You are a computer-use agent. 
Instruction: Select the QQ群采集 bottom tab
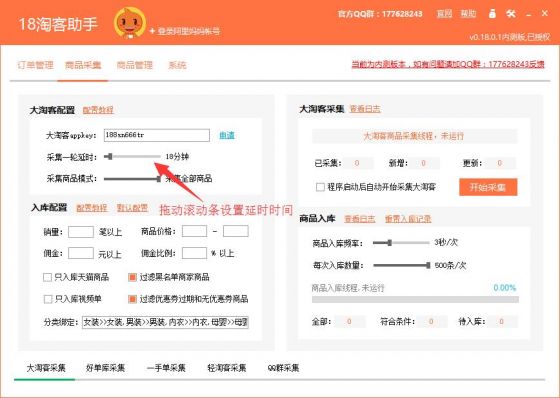point(283,368)
